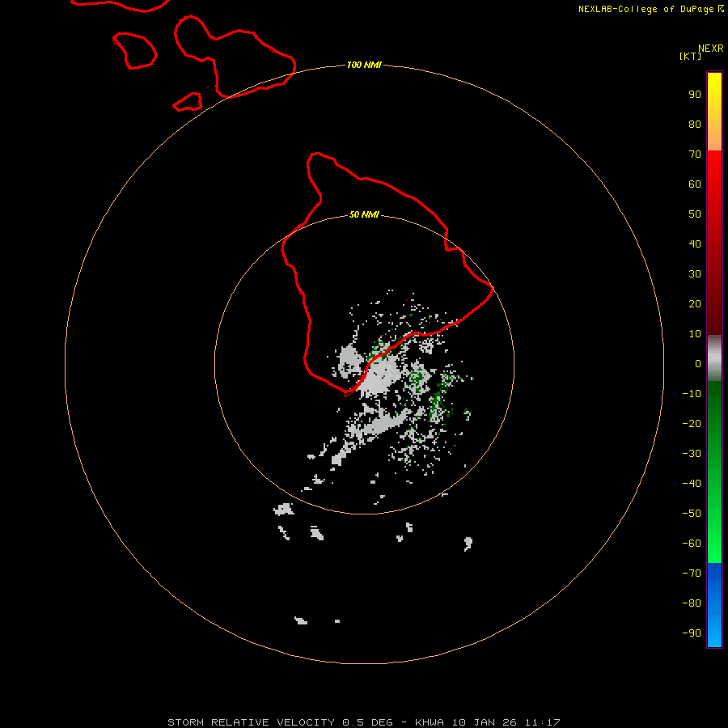Screen dimensions: 728x728
Task: Click the "KHWA" station identifier in caption
Action: 430,722
